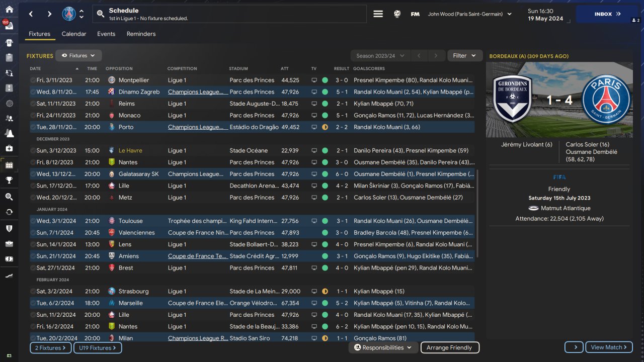
Task: Open the Tactics board icon in sidebar
Action: [x=9, y=88]
